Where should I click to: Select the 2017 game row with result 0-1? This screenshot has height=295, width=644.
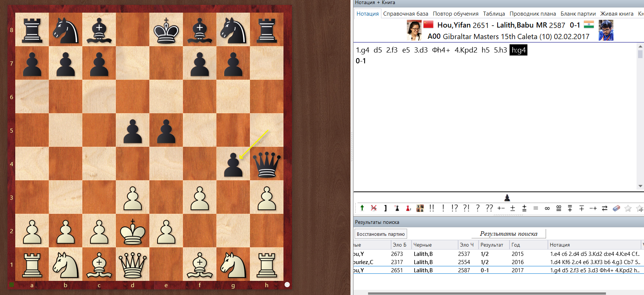coord(498,270)
